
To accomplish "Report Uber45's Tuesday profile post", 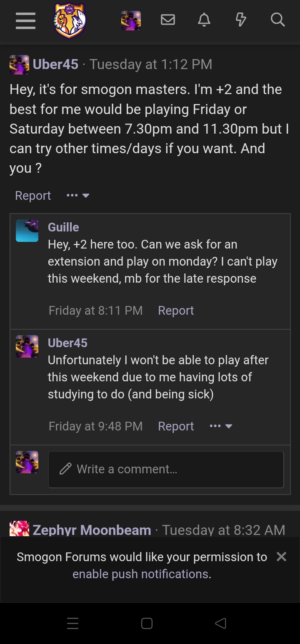I will point(33,196).
